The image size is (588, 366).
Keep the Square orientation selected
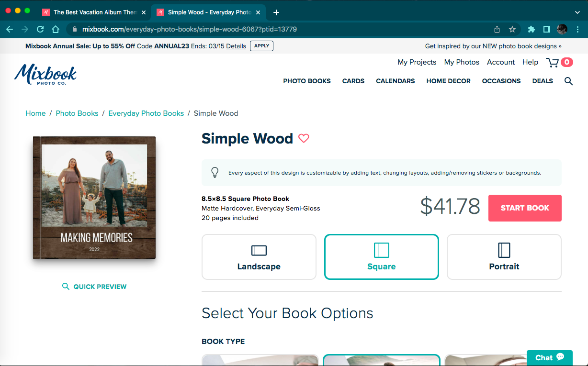click(381, 256)
